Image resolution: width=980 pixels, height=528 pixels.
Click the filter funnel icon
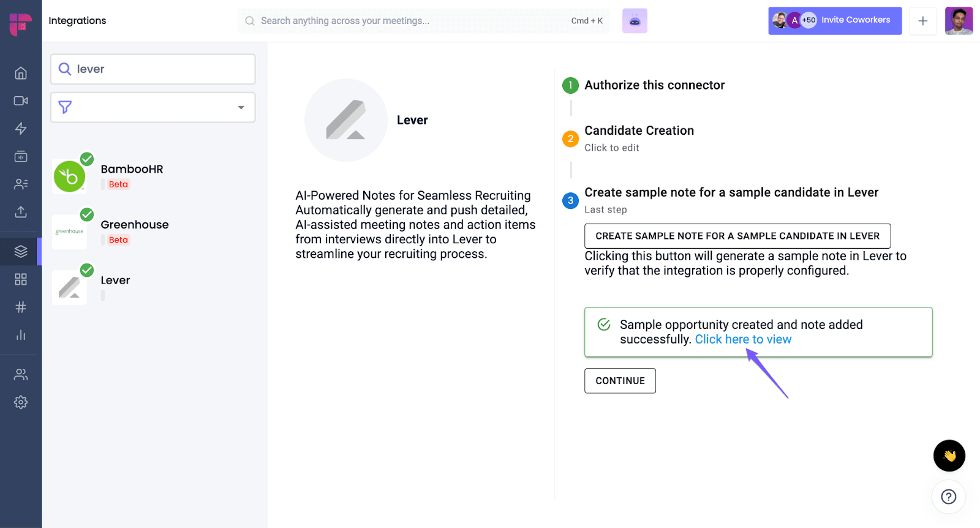(65, 108)
